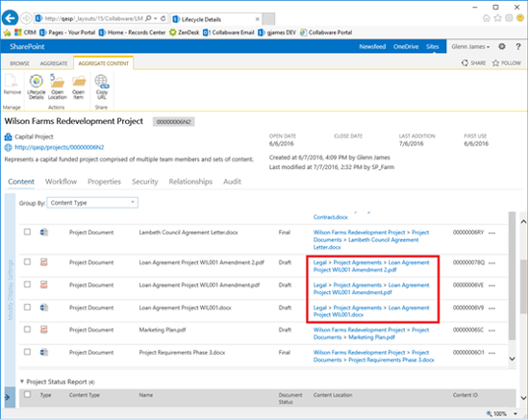Click the SharePoint help question mark
The image size is (529, 420).
[518, 46]
